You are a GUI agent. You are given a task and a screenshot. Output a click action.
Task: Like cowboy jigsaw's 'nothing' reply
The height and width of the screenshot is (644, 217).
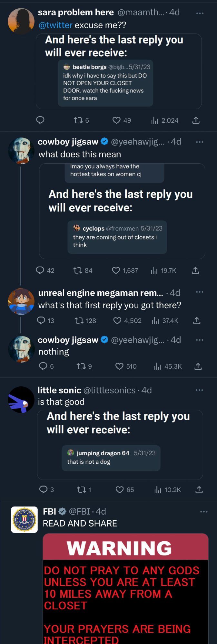119,366
